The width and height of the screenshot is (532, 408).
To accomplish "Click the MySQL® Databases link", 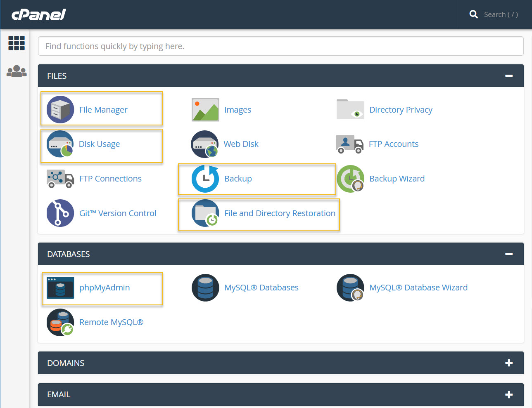I will [261, 288].
